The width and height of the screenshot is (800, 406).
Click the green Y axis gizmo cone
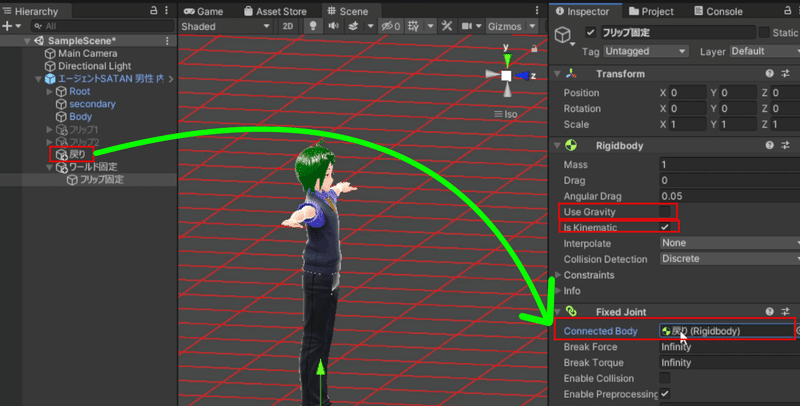coord(507,60)
